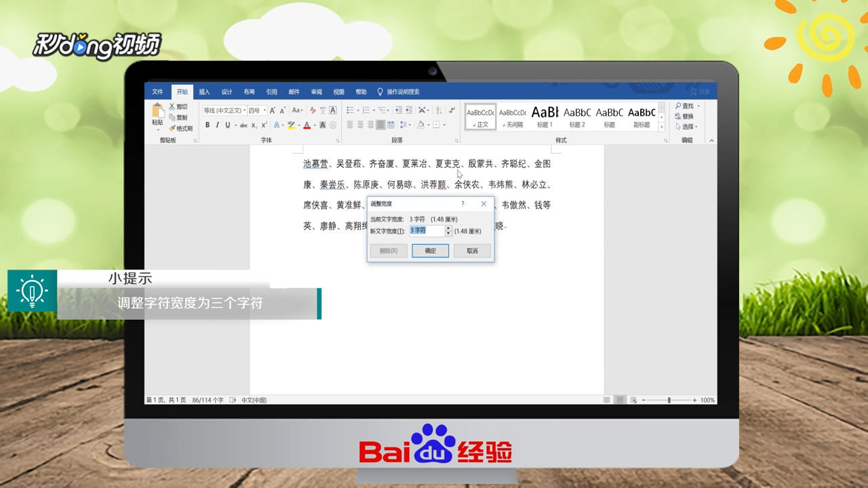Apply yellow text highlight color
Image resolution: width=868 pixels, height=488 pixels.
click(291, 125)
